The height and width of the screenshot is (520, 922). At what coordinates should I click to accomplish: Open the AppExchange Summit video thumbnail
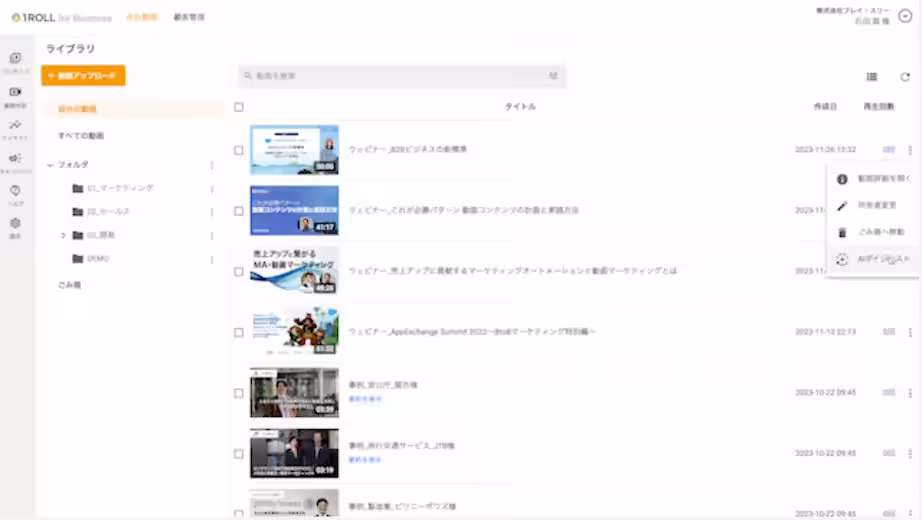[x=294, y=332]
